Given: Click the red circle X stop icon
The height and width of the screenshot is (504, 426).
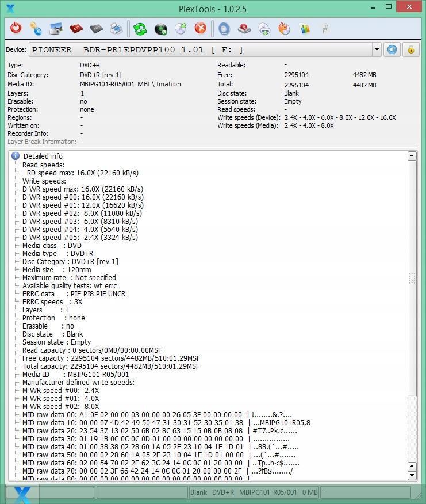Looking at the screenshot, I should [x=201, y=28].
